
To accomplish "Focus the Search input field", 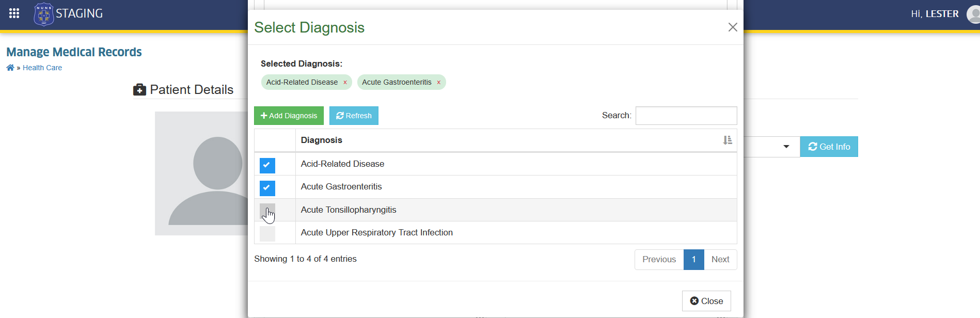I will coord(686,116).
